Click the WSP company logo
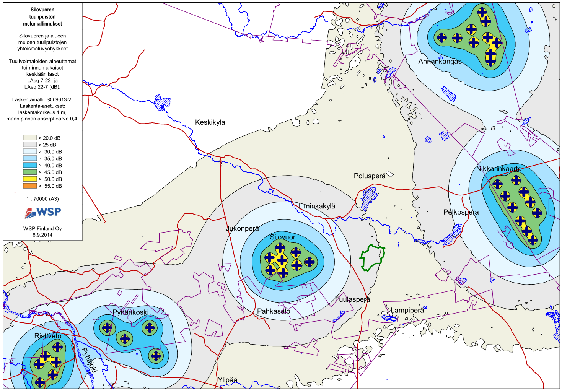The width and height of the screenshot is (562, 392). pos(43,212)
